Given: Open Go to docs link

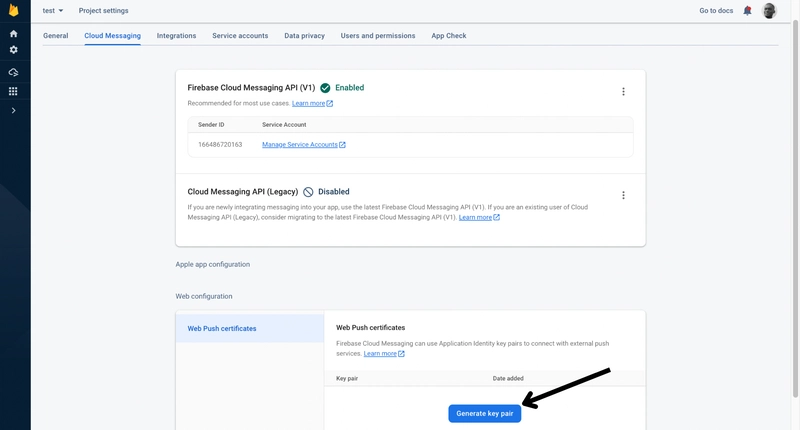Looking at the screenshot, I should pyautogui.click(x=716, y=11).
